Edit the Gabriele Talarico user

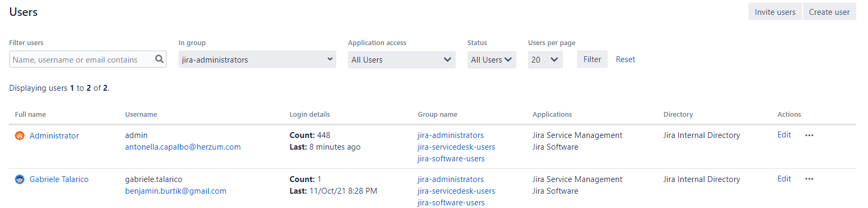tap(784, 179)
